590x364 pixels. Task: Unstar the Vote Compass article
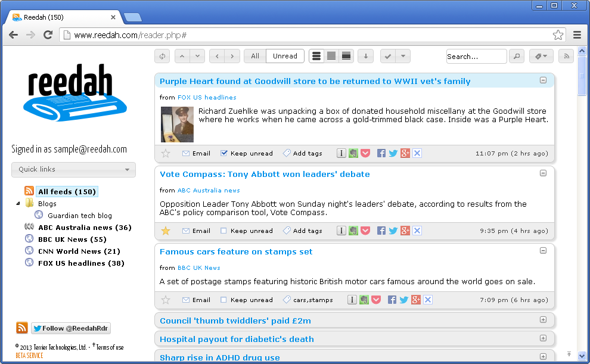tap(166, 231)
